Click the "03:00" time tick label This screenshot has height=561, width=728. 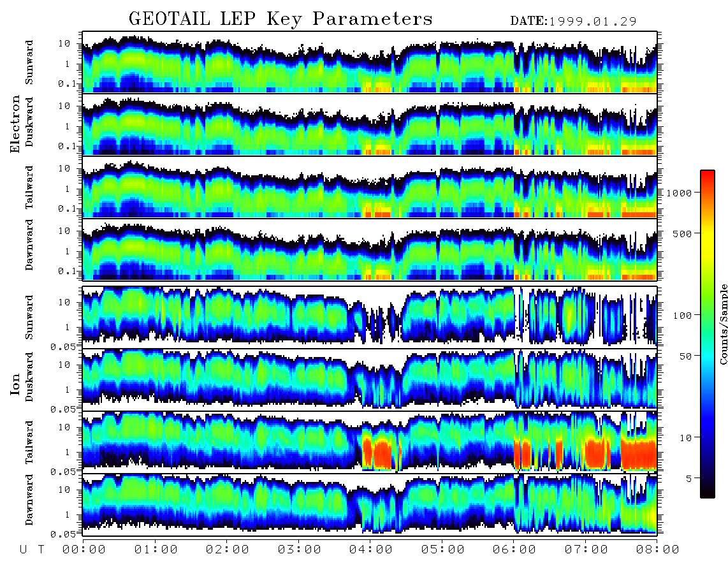coord(300,550)
